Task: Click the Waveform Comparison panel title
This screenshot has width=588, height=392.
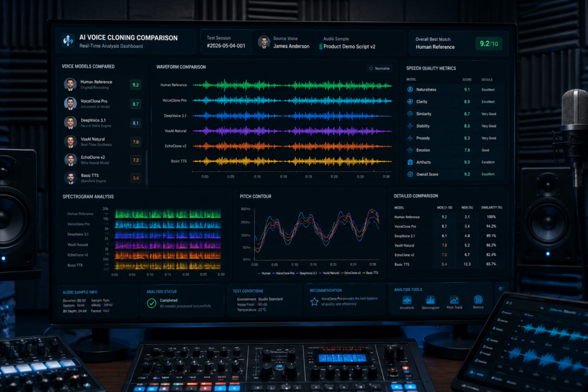Action: (x=181, y=67)
